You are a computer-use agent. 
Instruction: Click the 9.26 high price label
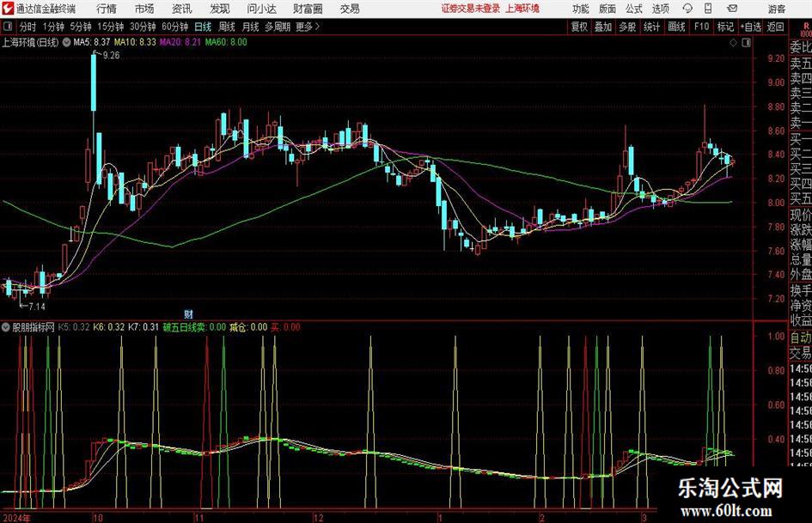tap(112, 55)
